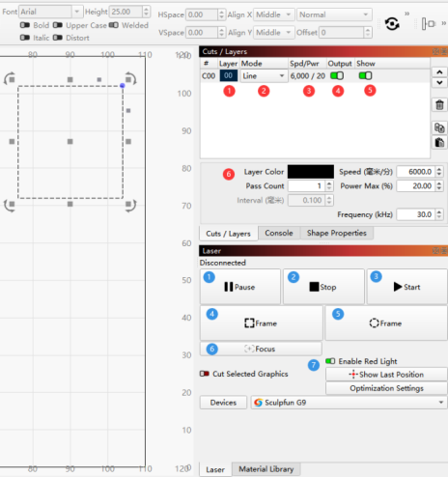Viewport: 448px width, 477px height.
Task: Expand the Align X Middle dropdown
Action: tap(273, 14)
